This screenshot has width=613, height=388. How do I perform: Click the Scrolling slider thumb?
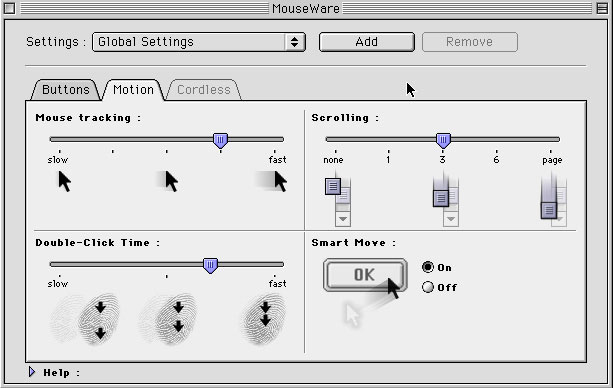[x=443, y=141]
